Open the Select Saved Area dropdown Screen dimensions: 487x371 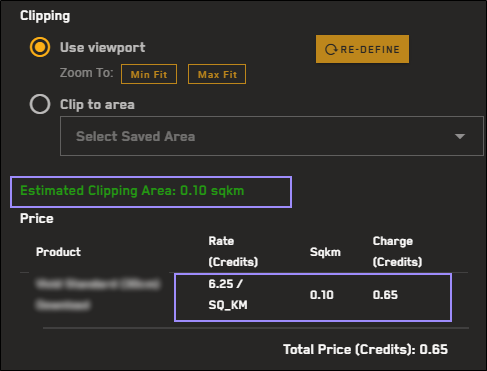coord(272,136)
